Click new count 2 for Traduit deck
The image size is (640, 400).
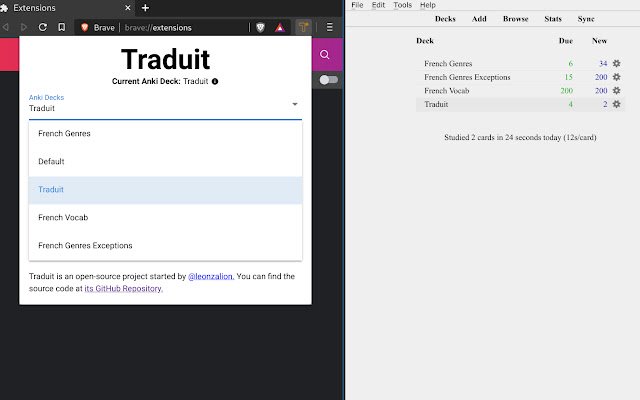click(x=605, y=104)
